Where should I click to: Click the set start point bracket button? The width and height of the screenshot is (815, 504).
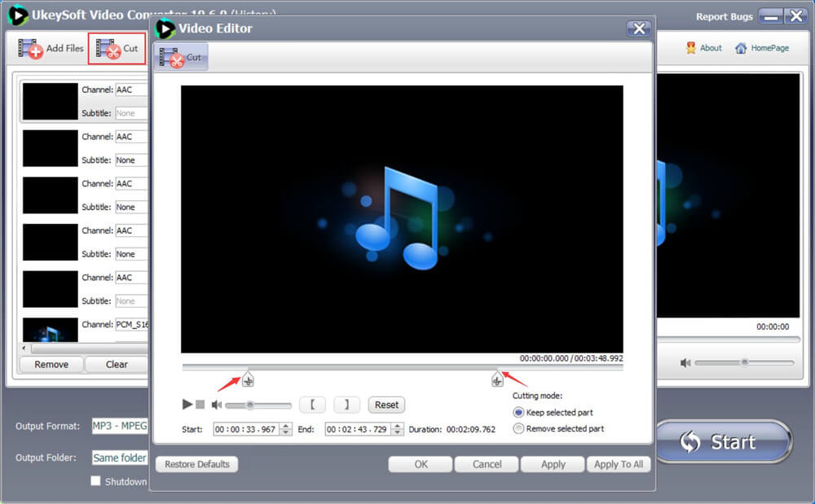tap(312, 405)
